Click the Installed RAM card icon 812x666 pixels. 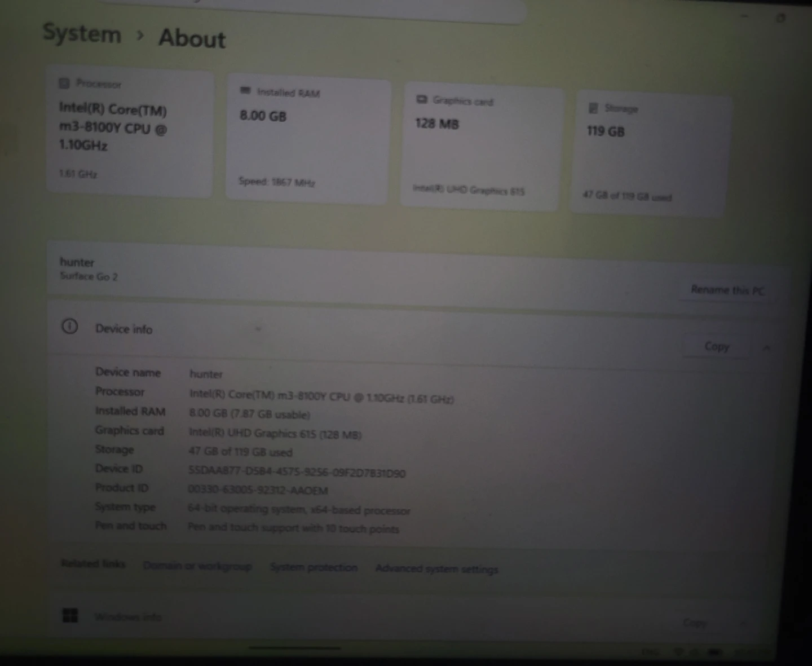point(245,91)
